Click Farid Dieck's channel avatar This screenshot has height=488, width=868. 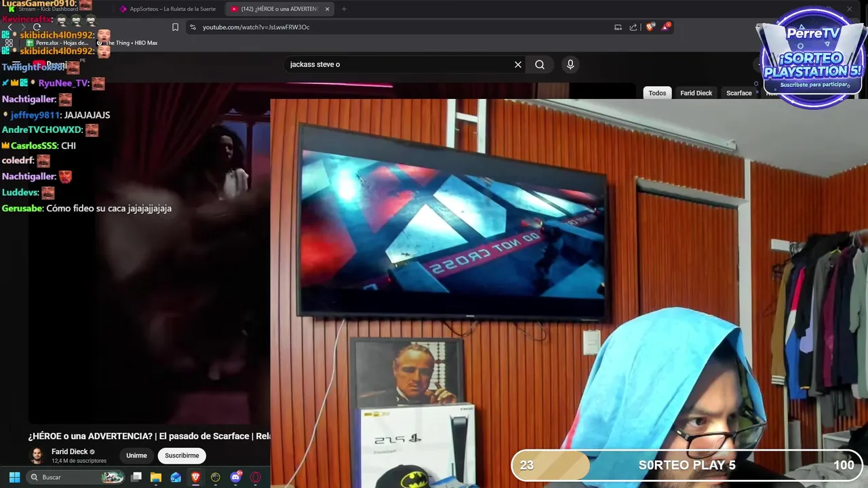[x=37, y=455]
